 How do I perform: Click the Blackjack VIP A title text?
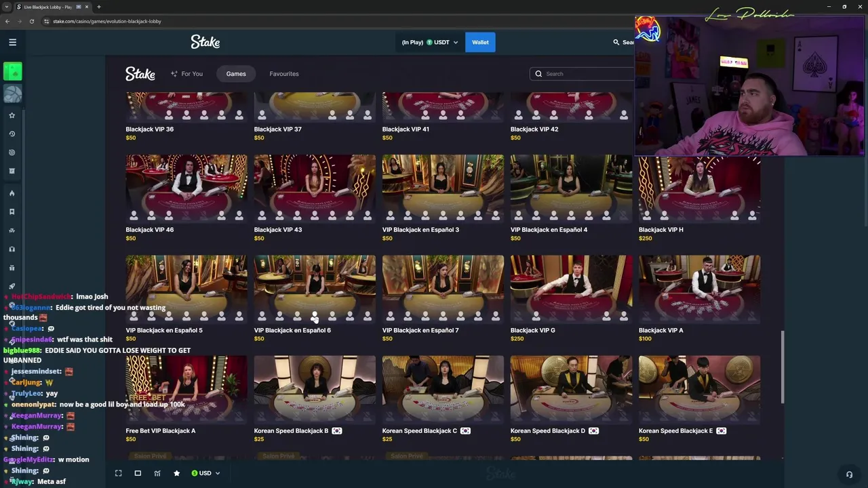click(660, 330)
